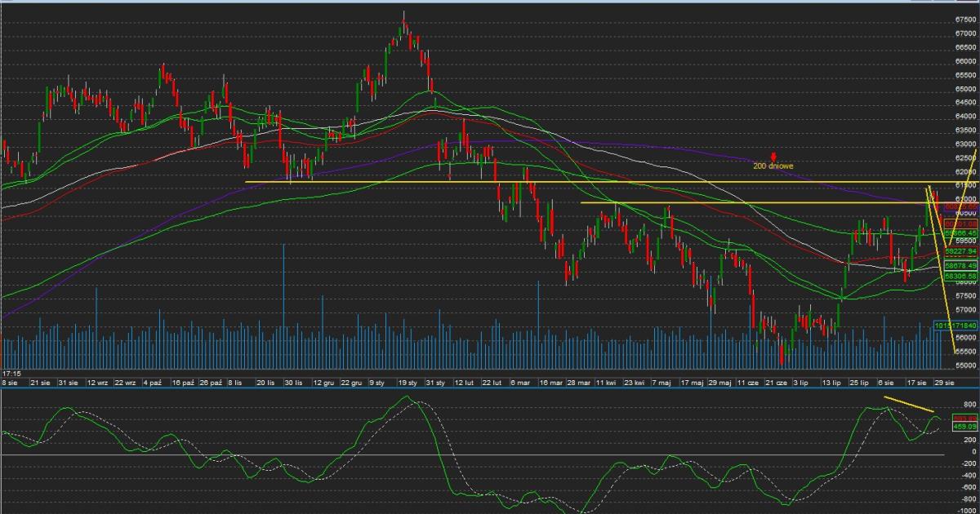
Task: Click the 59866.45 price tag
Action: click(x=960, y=233)
